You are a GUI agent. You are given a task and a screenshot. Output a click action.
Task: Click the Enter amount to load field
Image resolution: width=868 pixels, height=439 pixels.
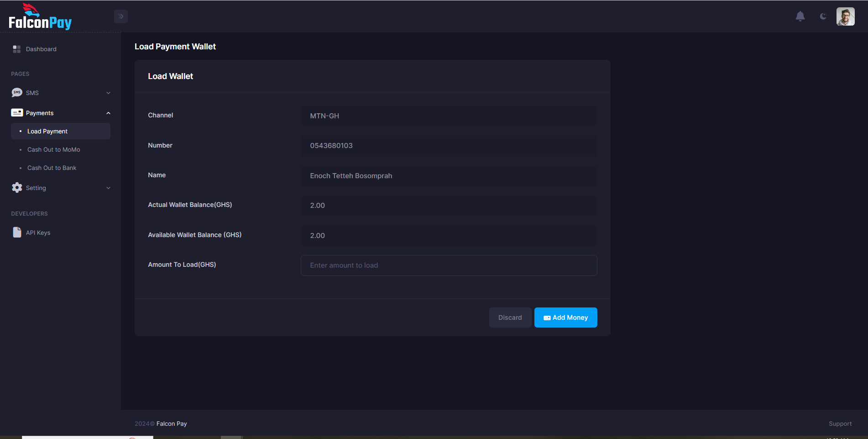[x=449, y=265]
